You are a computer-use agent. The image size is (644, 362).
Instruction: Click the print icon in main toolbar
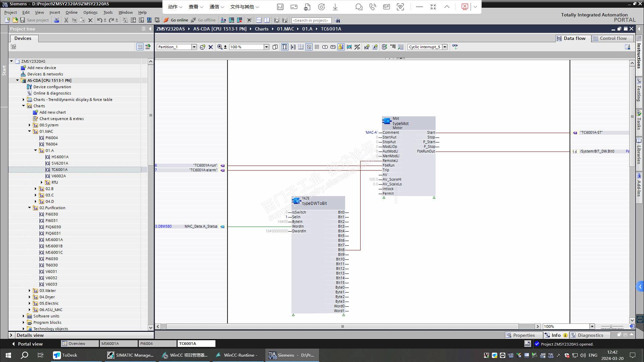[x=57, y=20]
